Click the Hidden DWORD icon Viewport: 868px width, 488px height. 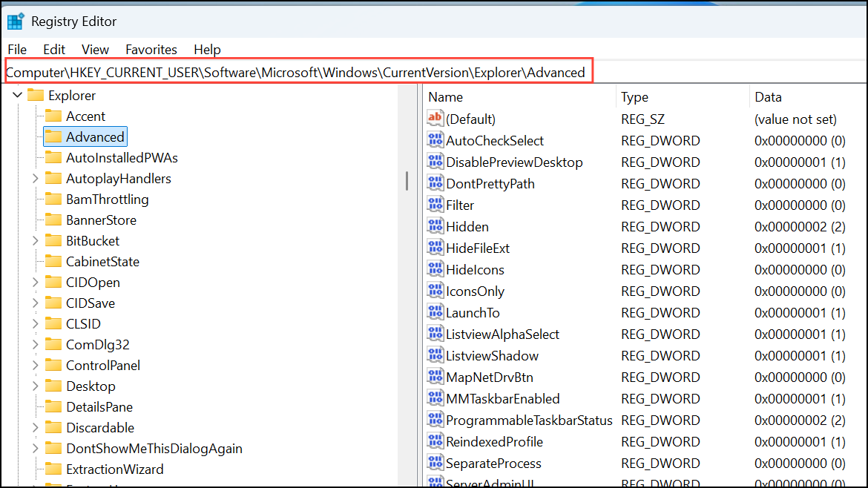coord(435,226)
